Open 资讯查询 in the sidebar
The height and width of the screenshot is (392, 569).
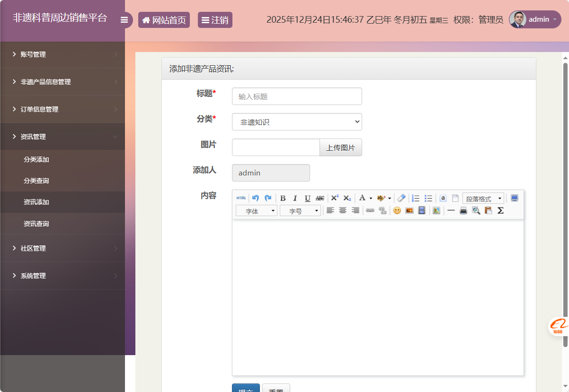point(36,224)
